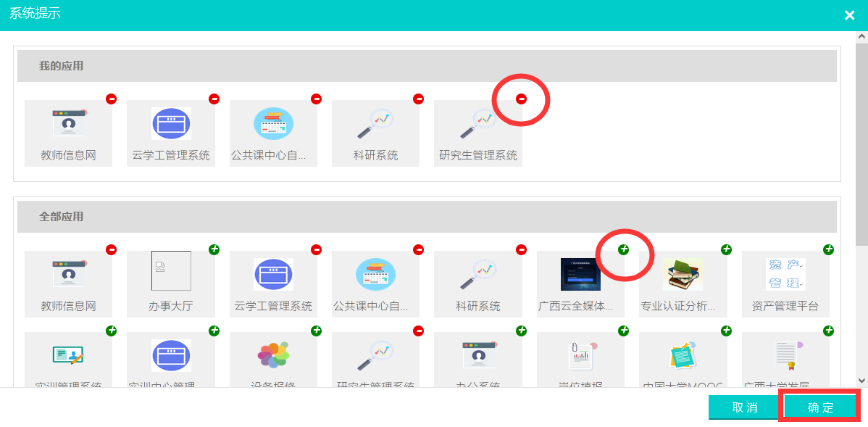Close the 系统提示 dialog with X

tap(849, 15)
